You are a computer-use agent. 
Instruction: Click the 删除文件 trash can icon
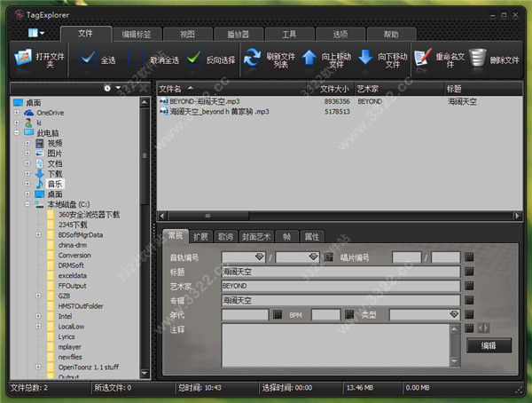[x=479, y=59]
